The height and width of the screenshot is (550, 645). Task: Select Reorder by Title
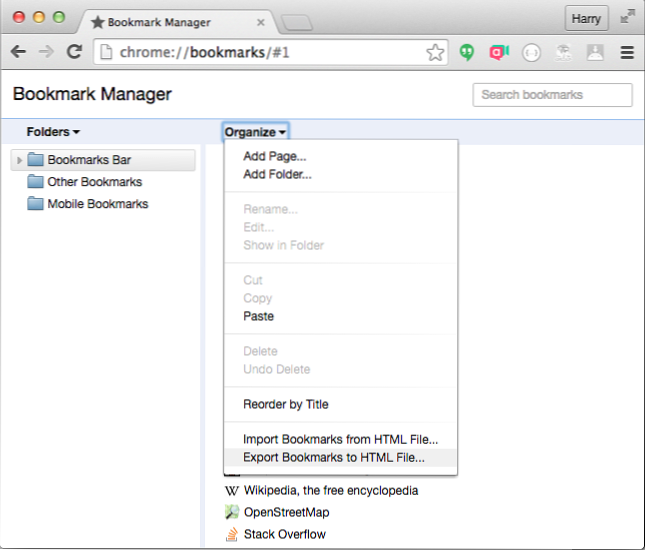285,404
